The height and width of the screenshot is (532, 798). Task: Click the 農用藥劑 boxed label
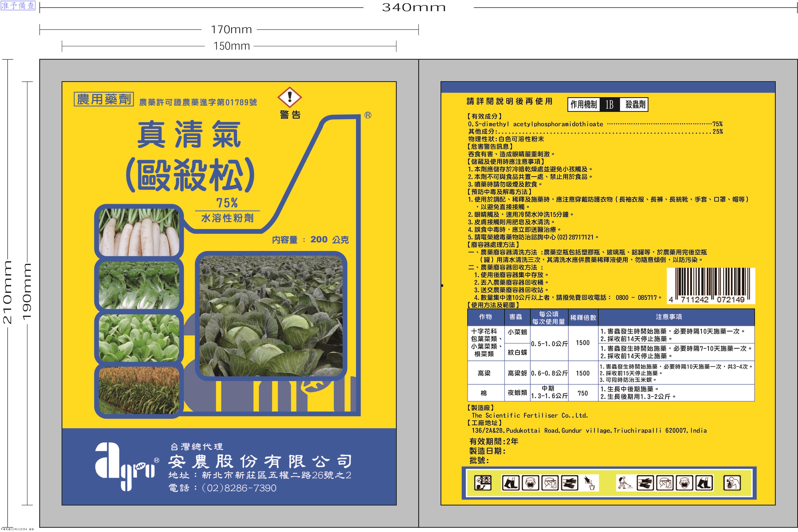[x=104, y=99]
